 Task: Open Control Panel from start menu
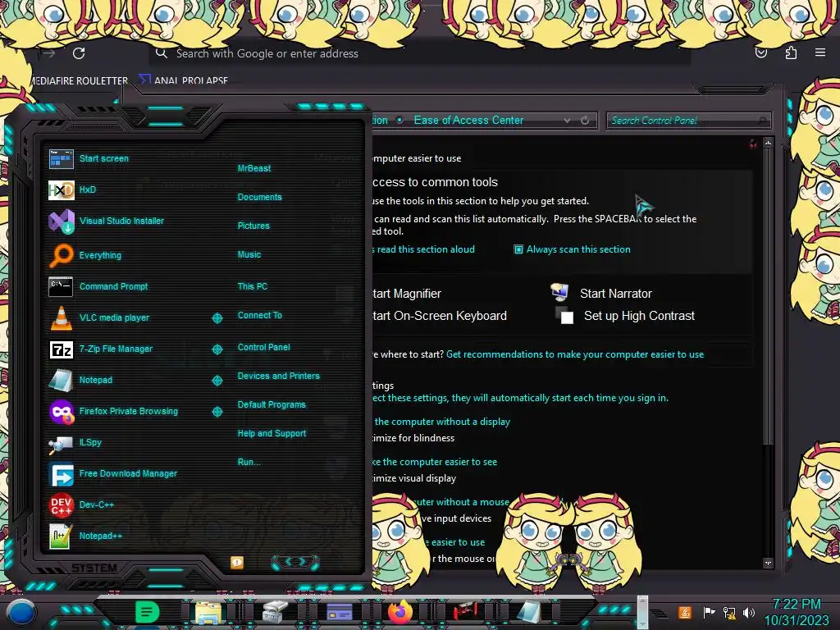pyautogui.click(x=263, y=347)
